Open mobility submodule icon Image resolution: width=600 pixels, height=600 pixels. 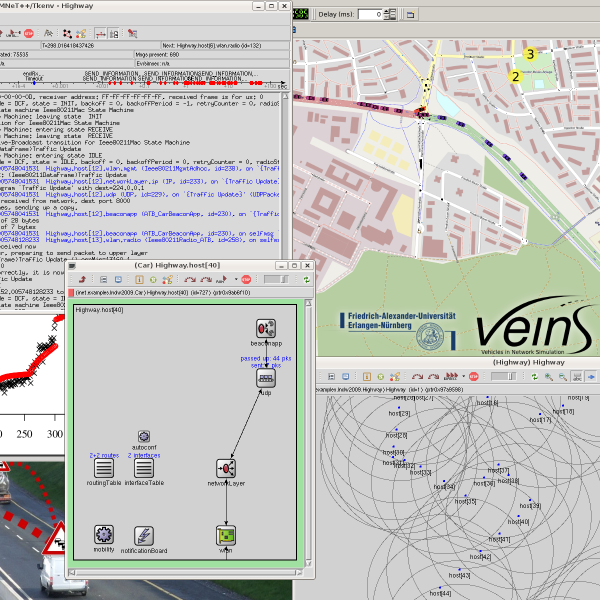tap(104, 534)
